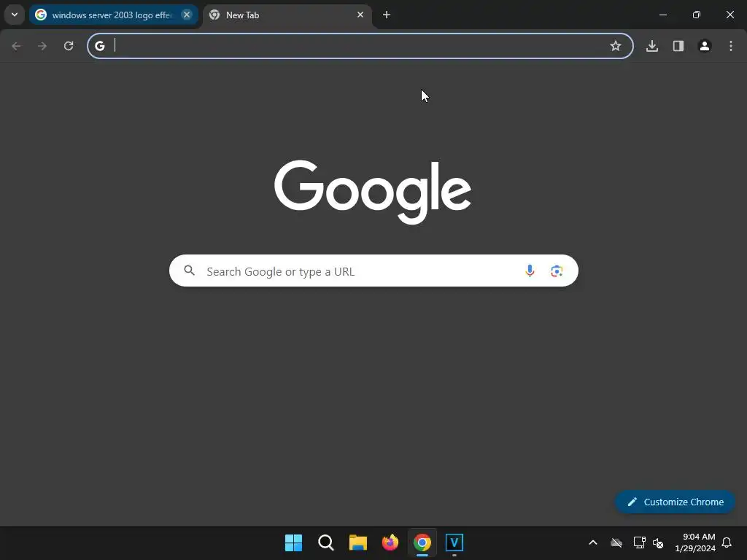Switch to the windows server 2003 logo tab
Viewport: 747px width, 560px height.
coord(113,15)
